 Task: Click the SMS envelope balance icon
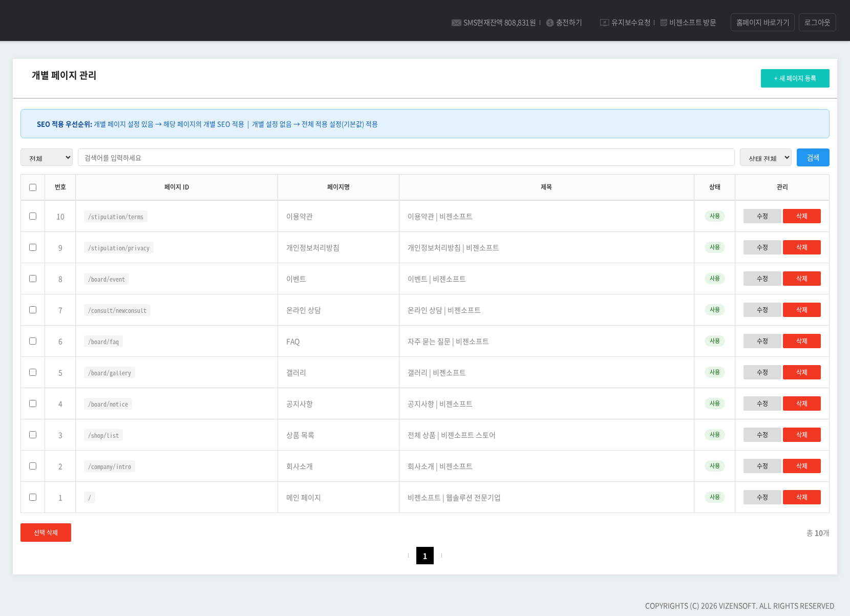pos(456,23)
